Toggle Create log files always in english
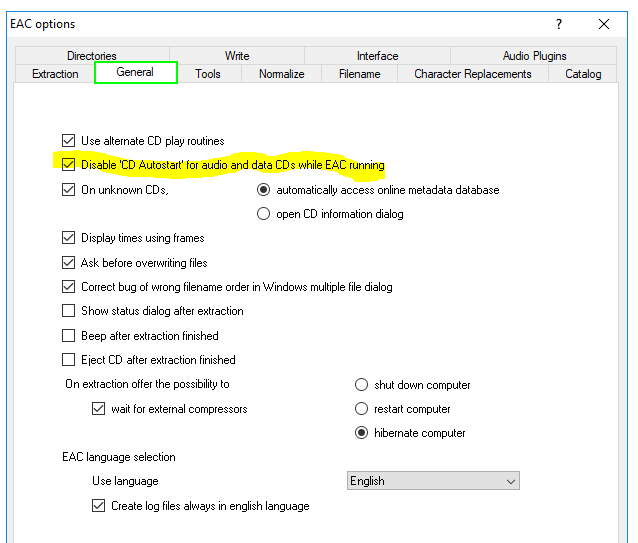The image size is (638, 543). tap(98, 506)
